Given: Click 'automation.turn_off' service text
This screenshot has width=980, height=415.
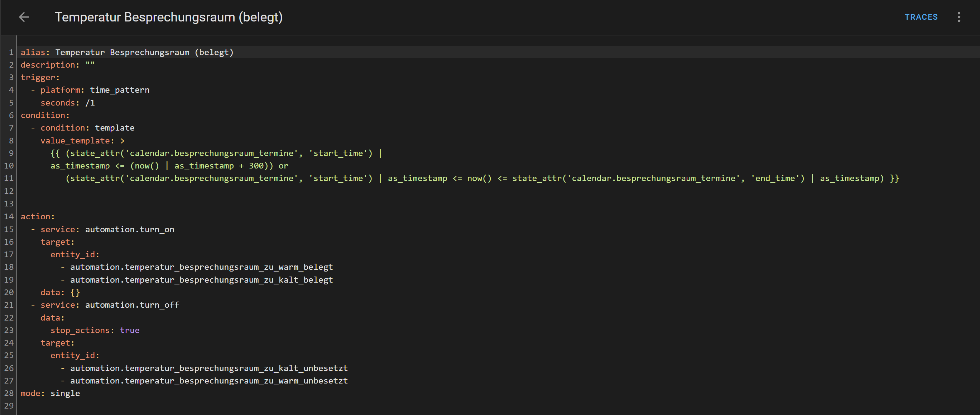Looking at the screenshot, I should (132, 305).
